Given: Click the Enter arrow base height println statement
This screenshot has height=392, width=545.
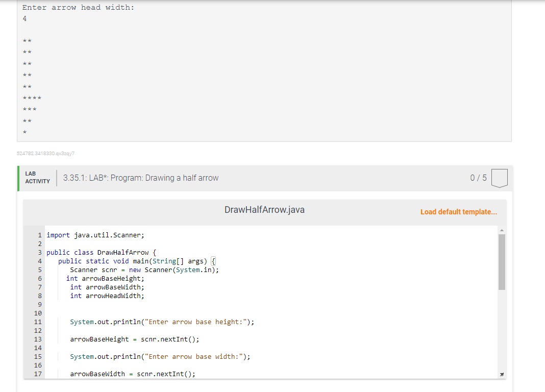Looking at the screenshot, I should click(x=162, y=322).
